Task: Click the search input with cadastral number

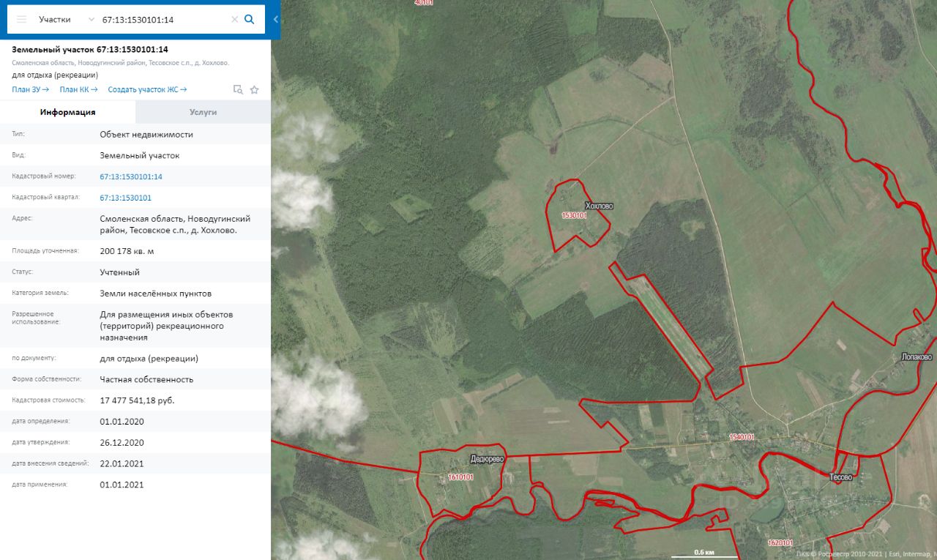Action: point(164,20)
